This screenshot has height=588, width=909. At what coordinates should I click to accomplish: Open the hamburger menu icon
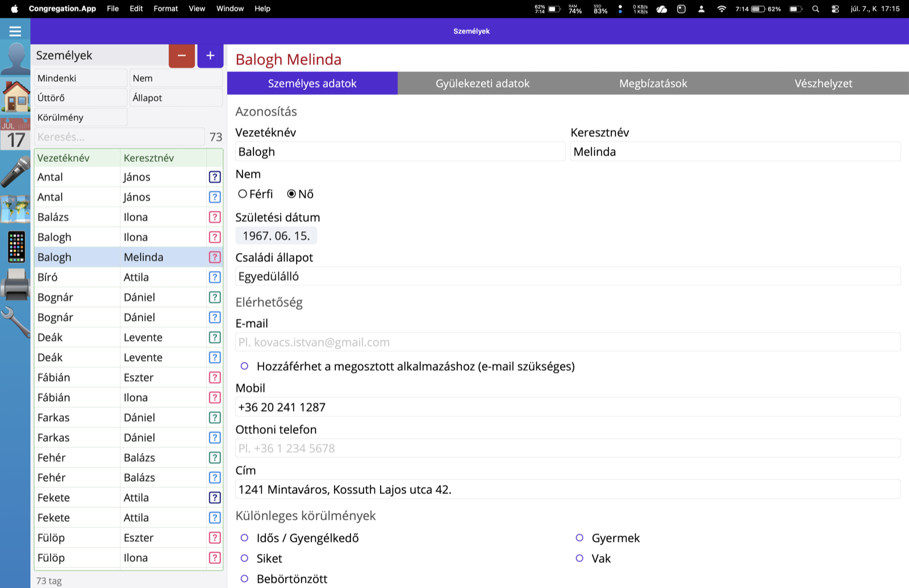pos(15,31)
